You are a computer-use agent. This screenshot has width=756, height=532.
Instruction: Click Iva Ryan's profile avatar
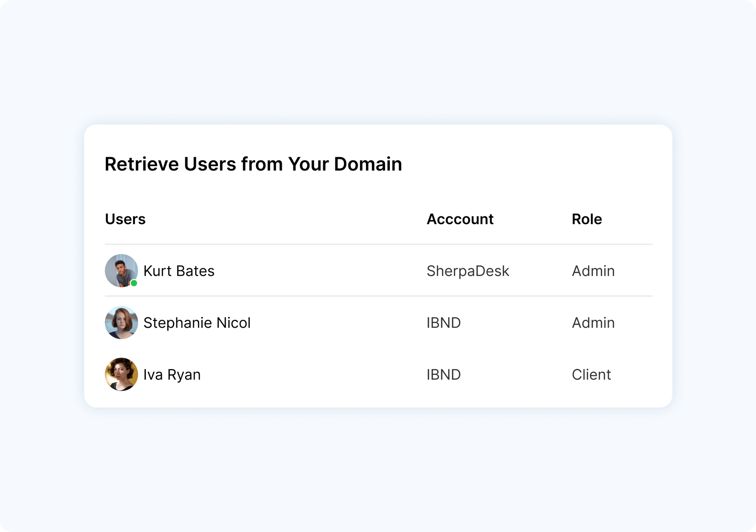click(121, 374)
